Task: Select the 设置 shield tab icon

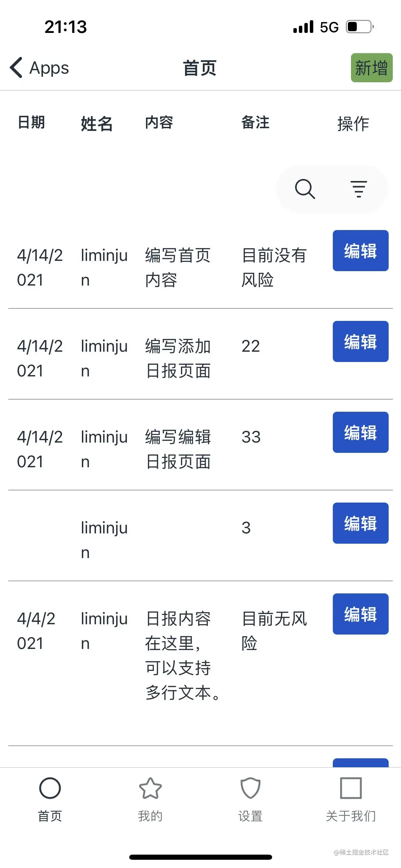Action: (x=251, y=788)
